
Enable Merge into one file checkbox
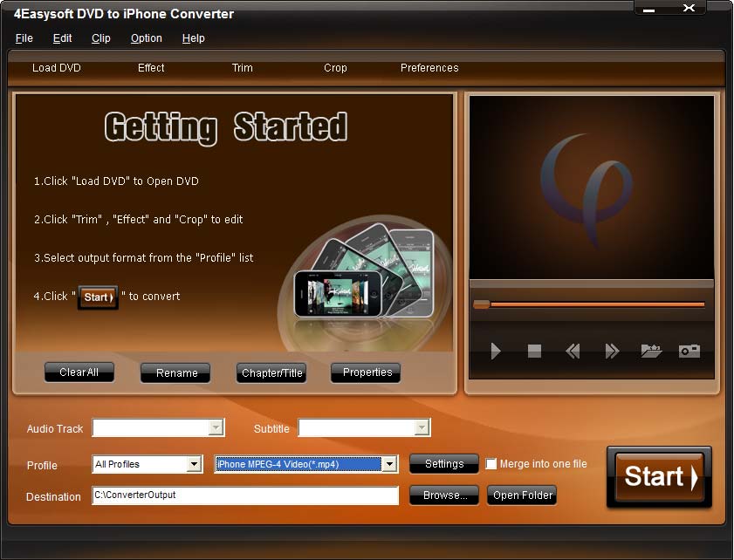tap(491, 464)
